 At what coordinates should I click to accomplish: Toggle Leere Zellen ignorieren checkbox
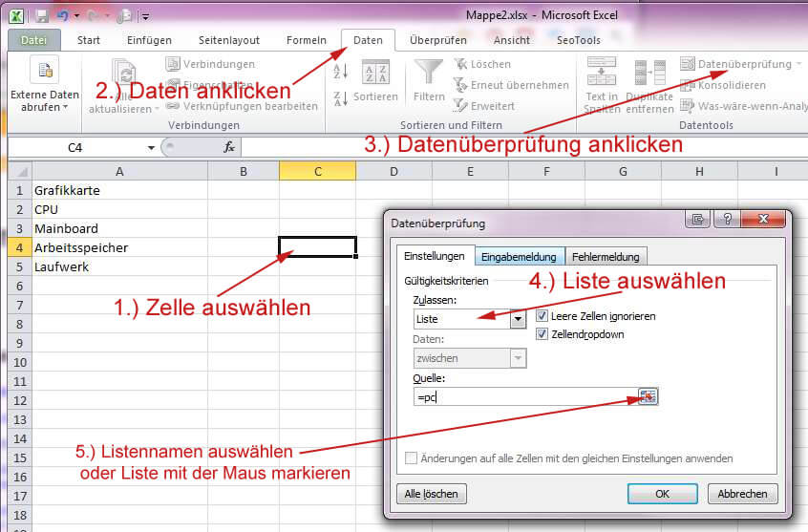pos(542,315)
